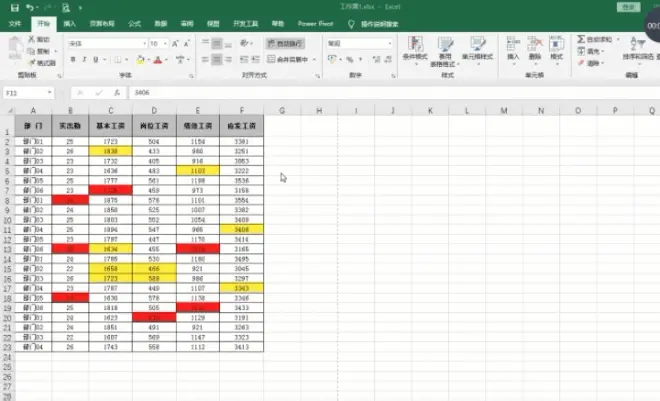Click the Redo arrow icon
This screenshot has width=660, height=401.
tap(47, 8)
